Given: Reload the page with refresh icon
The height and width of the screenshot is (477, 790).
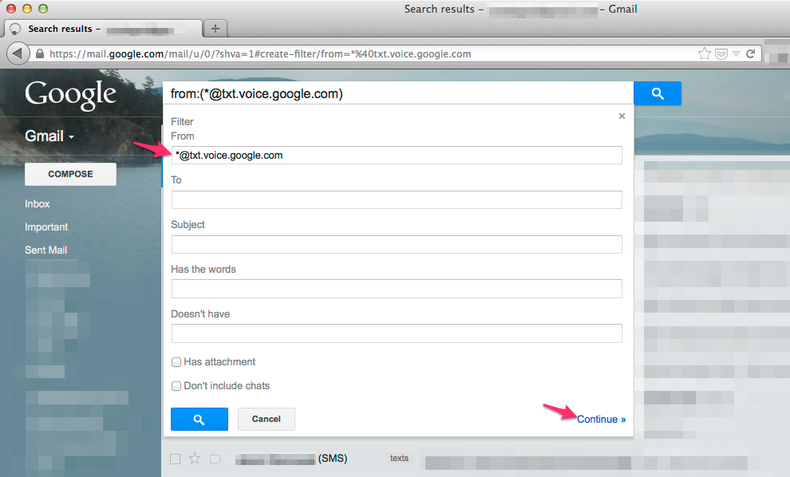Looking at the screenshot, I should point(750,53).
